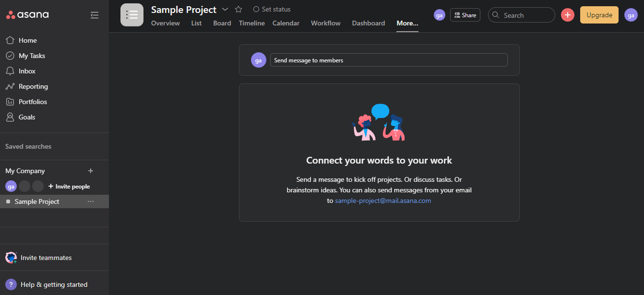Open the Inbox from the sidebar

(26, 71)
